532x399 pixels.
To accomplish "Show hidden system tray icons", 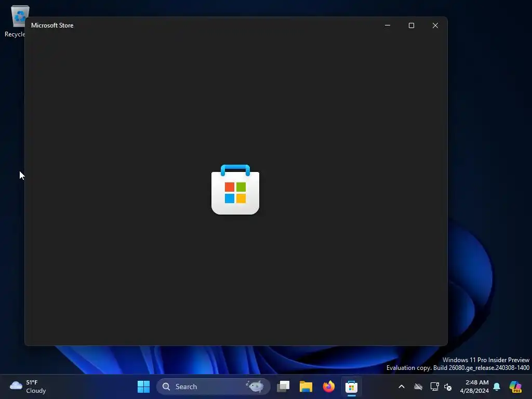I will tap(402, 387).
